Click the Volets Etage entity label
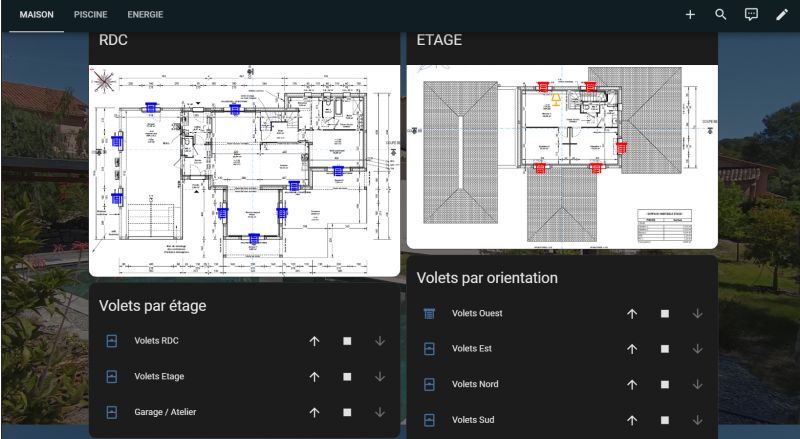800x439 pixels. pyautogui.click(x=159, y=377)
